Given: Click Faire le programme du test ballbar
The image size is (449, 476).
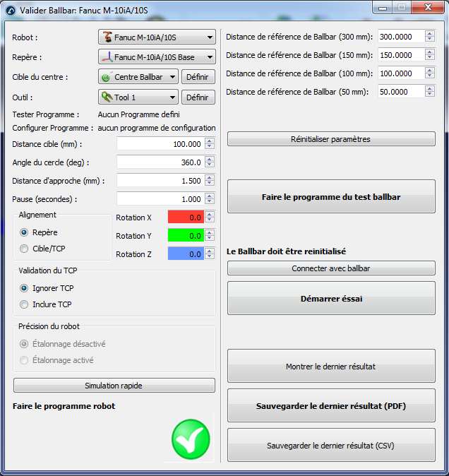Looking at the screenshot, I should click(x=331, y=197).
